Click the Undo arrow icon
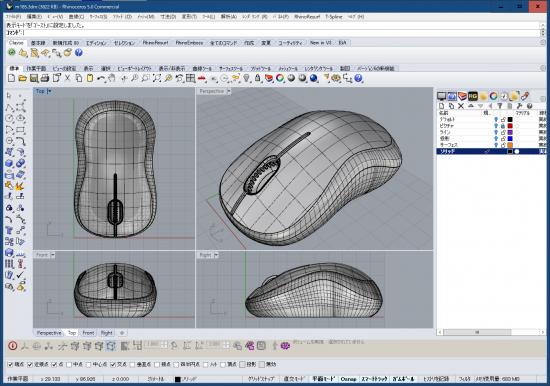This screenshot has height=386, width=550. coord(101,78)
